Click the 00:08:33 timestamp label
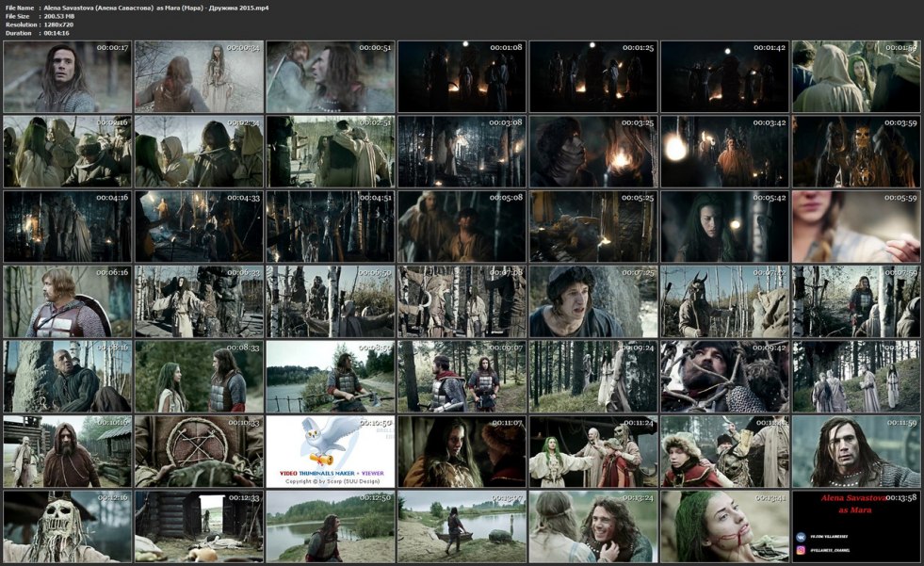 pos(244,347)
